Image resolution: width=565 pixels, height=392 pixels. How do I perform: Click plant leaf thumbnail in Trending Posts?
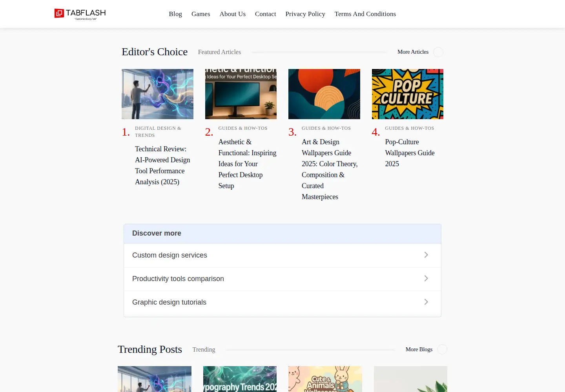pyautogui.click(x=410, y=379)
